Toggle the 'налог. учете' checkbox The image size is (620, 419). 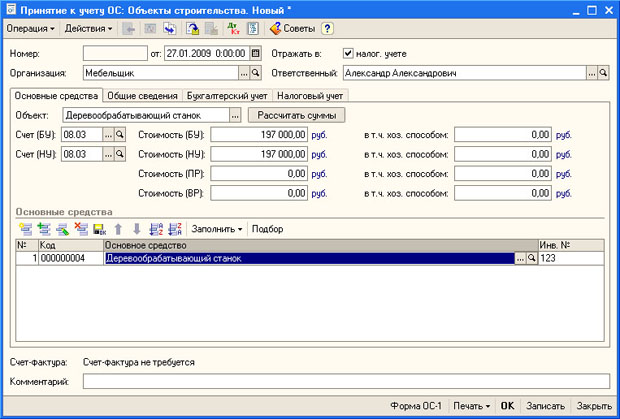[348, 52]
